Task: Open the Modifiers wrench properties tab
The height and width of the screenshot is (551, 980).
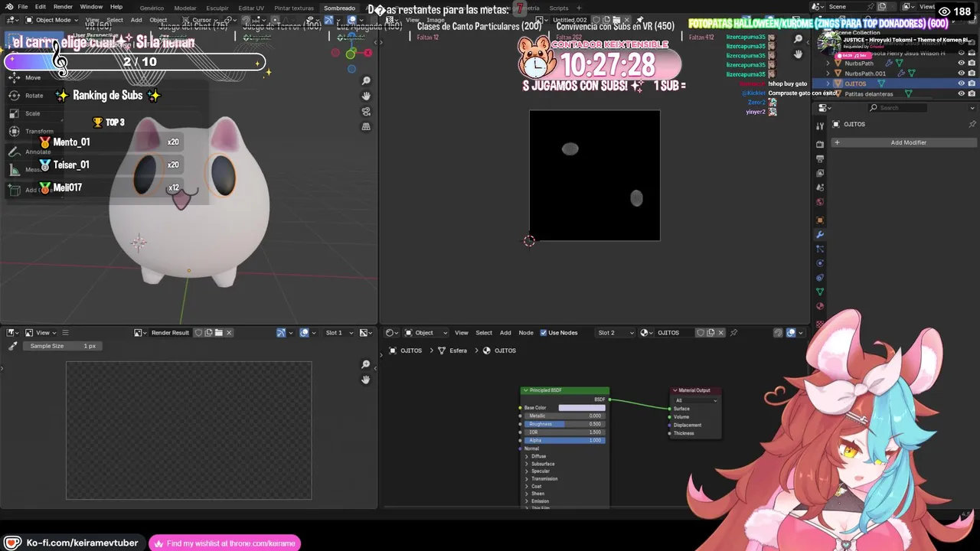Action: click(x=820, y=235)
